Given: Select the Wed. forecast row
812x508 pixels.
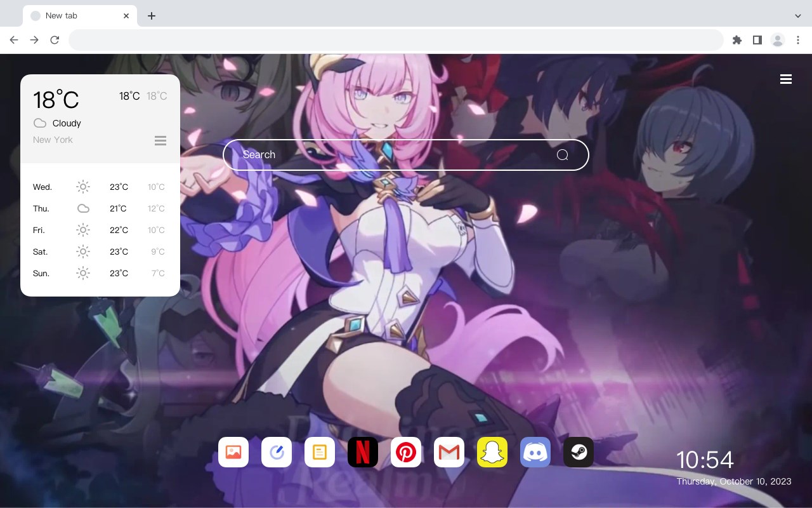Looking at the screenshot, I should point(100,187).
